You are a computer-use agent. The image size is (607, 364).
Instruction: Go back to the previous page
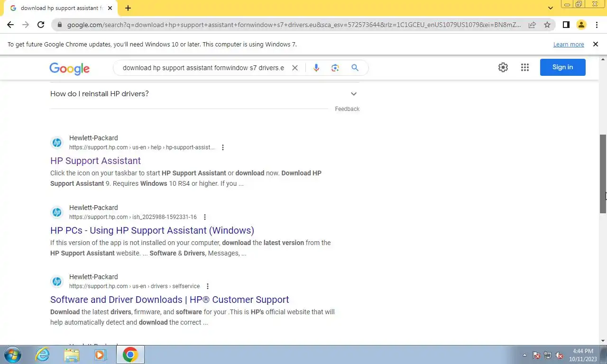[x=10, y=25]
